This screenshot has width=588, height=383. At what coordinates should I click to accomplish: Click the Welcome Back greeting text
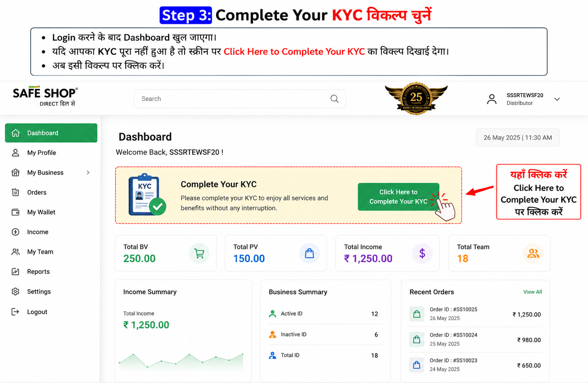click(169, 152)
